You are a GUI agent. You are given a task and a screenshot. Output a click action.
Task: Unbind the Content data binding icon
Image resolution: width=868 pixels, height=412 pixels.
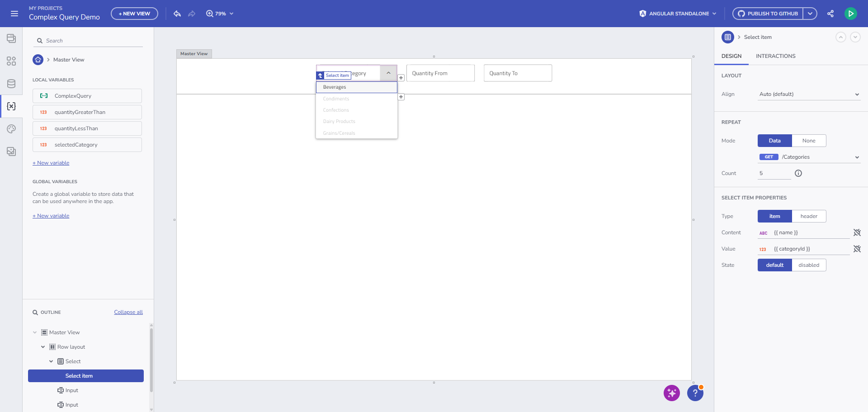[x=857, y=232]
